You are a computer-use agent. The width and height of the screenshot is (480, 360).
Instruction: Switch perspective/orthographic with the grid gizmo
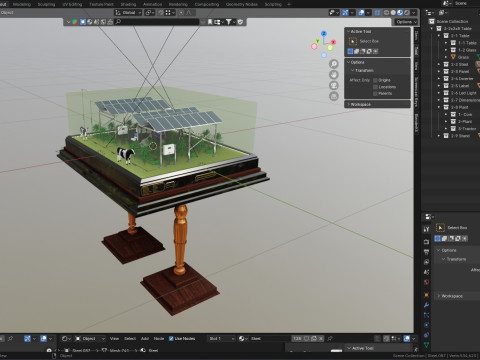coord(334,96)
